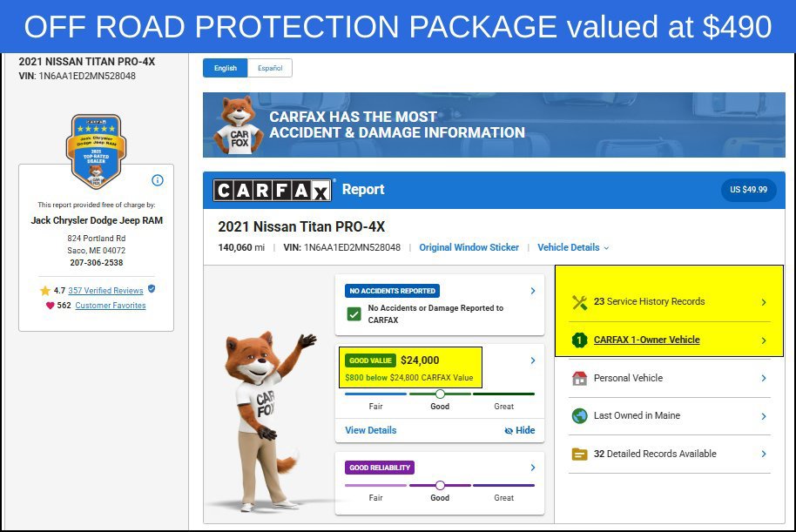796x532 pixels.
Task: Click the 140,060 mi mileage text
Action: 241,248
